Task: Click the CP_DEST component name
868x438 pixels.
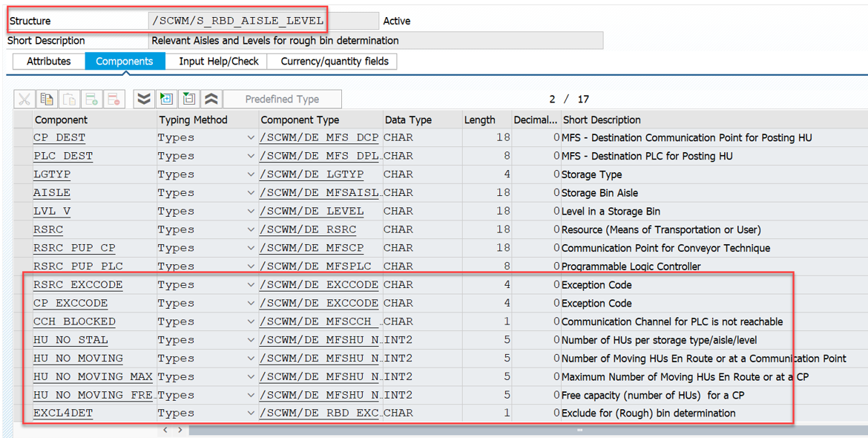Action: 59,138
